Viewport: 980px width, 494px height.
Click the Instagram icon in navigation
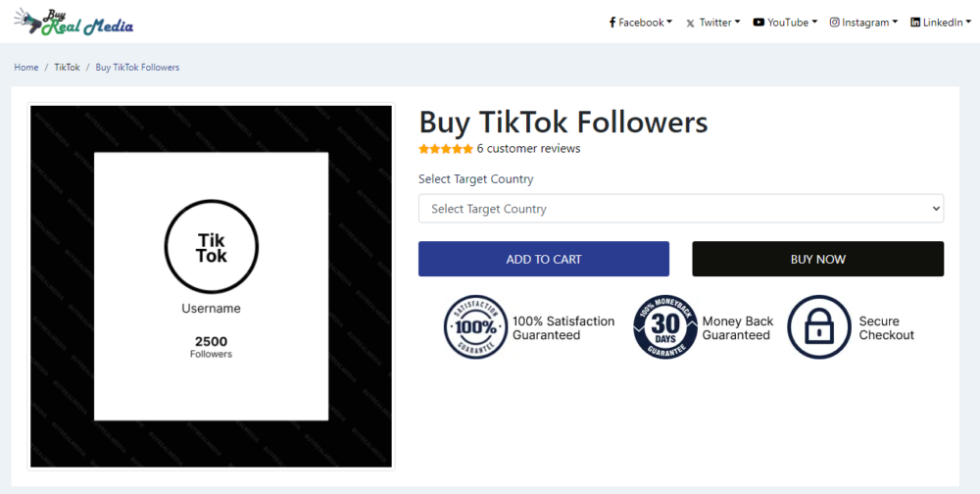tap(835, 23)
